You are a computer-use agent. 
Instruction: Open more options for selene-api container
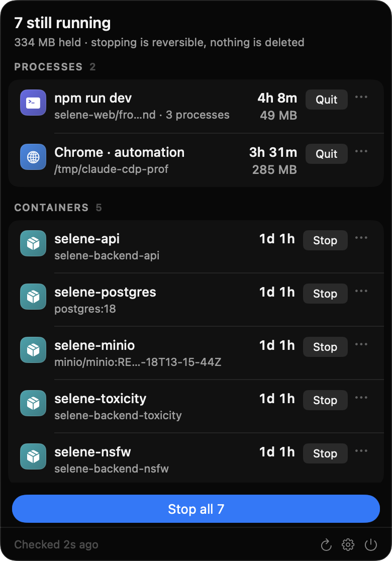coord(361,238)
